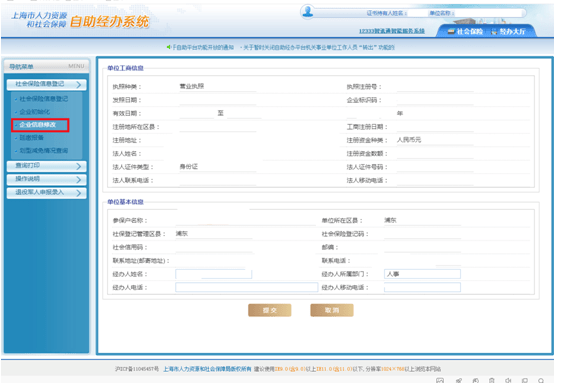Click the 联系地址(邮寄地址) label
Image resolution: width=566 pixels, height=383 pixels.
[141, 261]
